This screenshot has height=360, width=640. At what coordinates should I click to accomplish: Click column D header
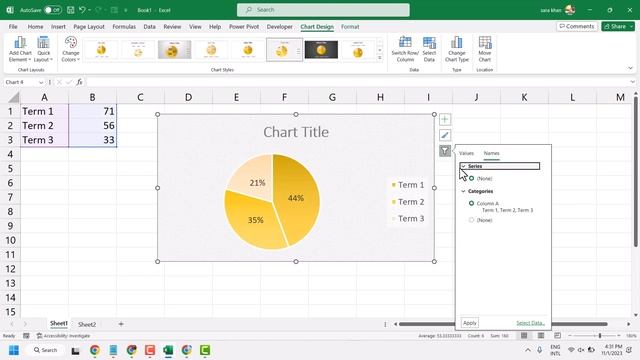(x=188, y=97)
